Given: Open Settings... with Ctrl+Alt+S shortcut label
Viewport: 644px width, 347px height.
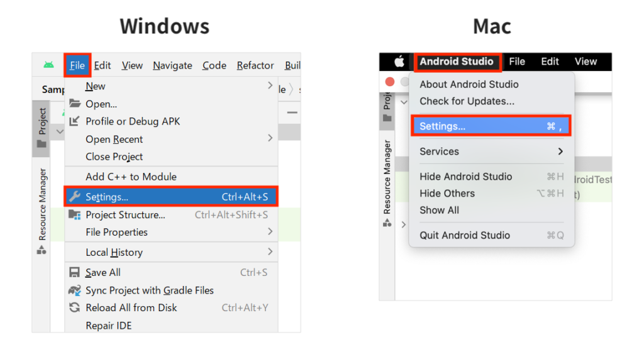Looking at the screenshot, I should (x=171, y=197).
